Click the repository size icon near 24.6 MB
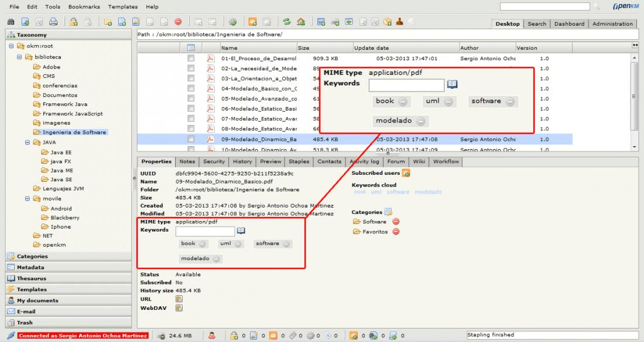The width and height of the screenshot is (644, 342). tap(162, 336)
